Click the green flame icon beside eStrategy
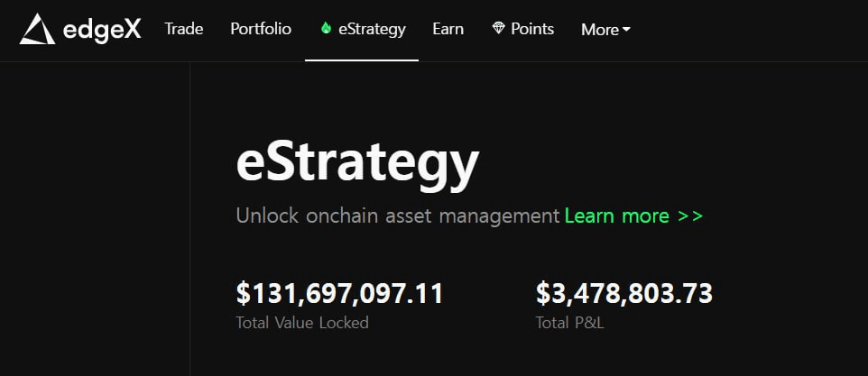This screenshot has height=376, width=868. tap(326, 28)
